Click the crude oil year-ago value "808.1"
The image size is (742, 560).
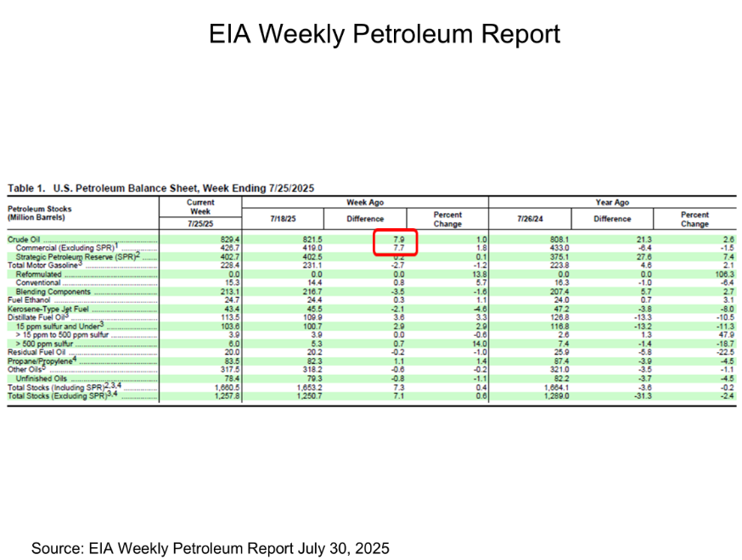pyautogui.click(x=559, y=240)
